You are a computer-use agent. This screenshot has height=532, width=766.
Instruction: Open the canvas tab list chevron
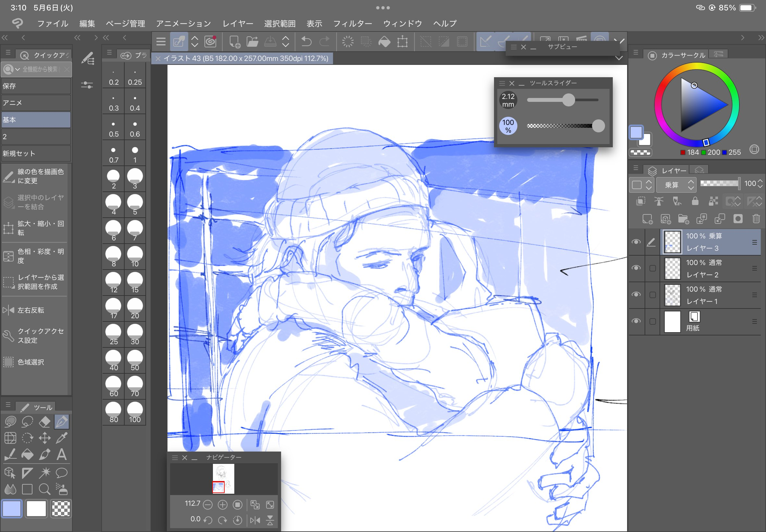click(x=619, y=58)
